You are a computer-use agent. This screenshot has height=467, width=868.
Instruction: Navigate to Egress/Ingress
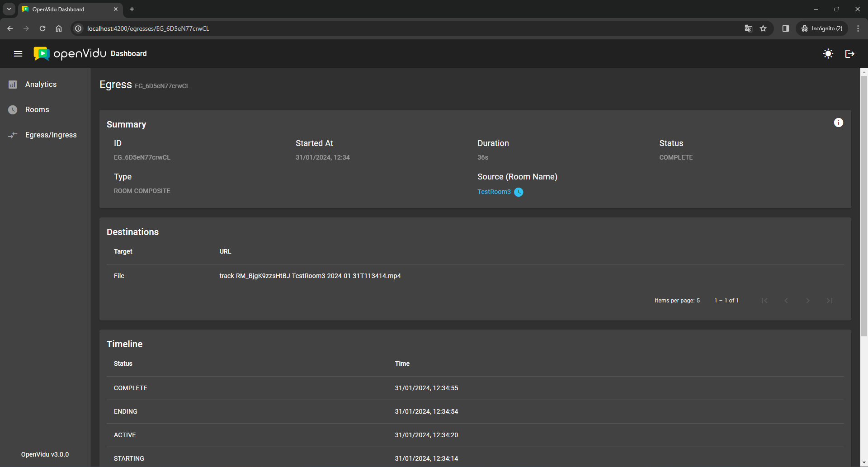[51, 135]
